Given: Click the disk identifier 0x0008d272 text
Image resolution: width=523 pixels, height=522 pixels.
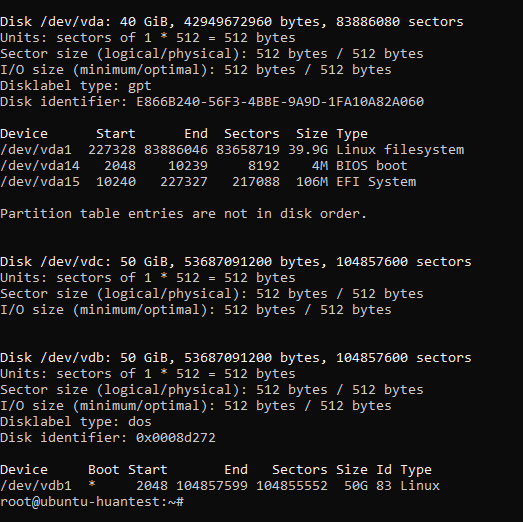Looking at the screenshot, I should point(176,438).
